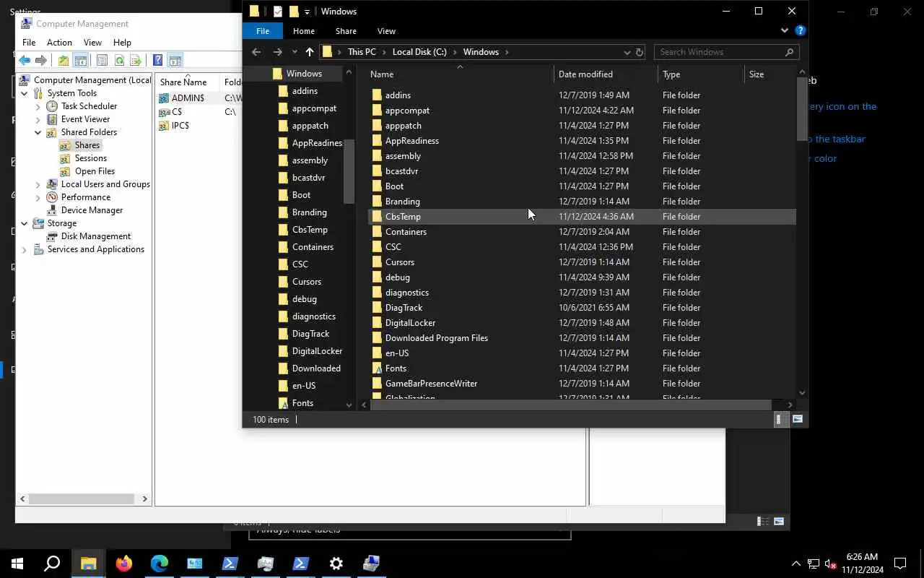The height and width of the screenshot is (578, 924).
Task: Toggle Show/Hide Console Tree in Computer Management
Action: tap(81, 61)
